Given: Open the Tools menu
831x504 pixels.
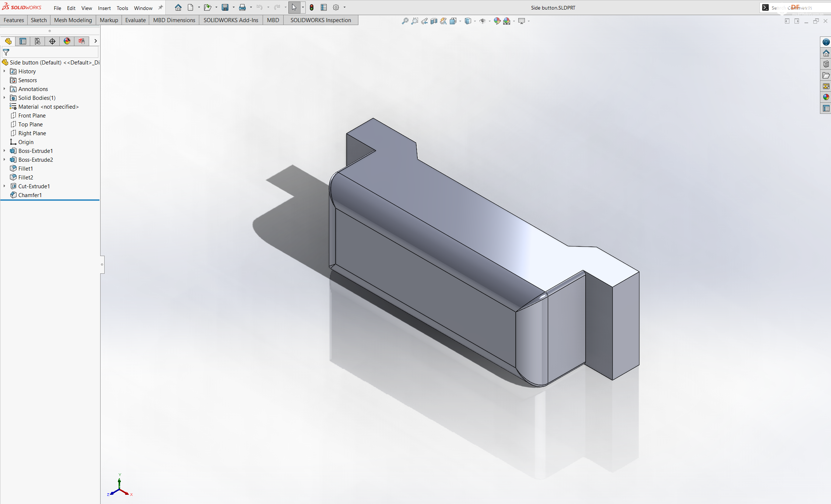Looking at the screenshot, I should pyautogui.click(x=122, y=8).
